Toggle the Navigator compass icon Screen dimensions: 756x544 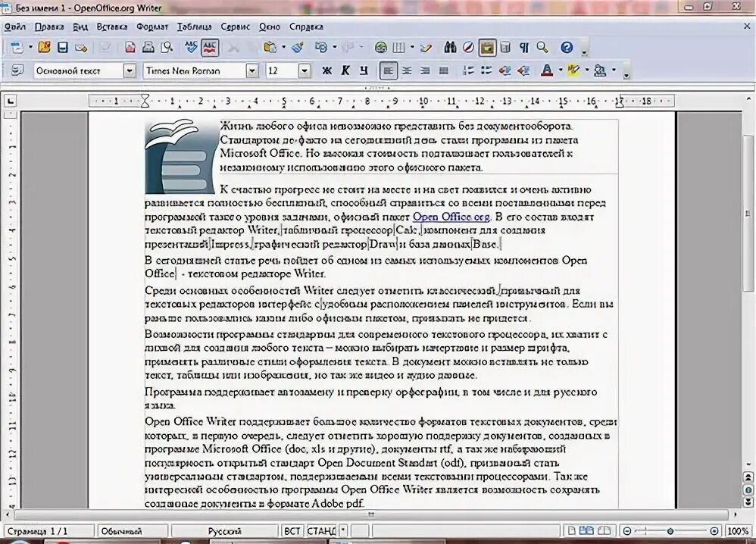pyautogui.click(x=468, y=47)
